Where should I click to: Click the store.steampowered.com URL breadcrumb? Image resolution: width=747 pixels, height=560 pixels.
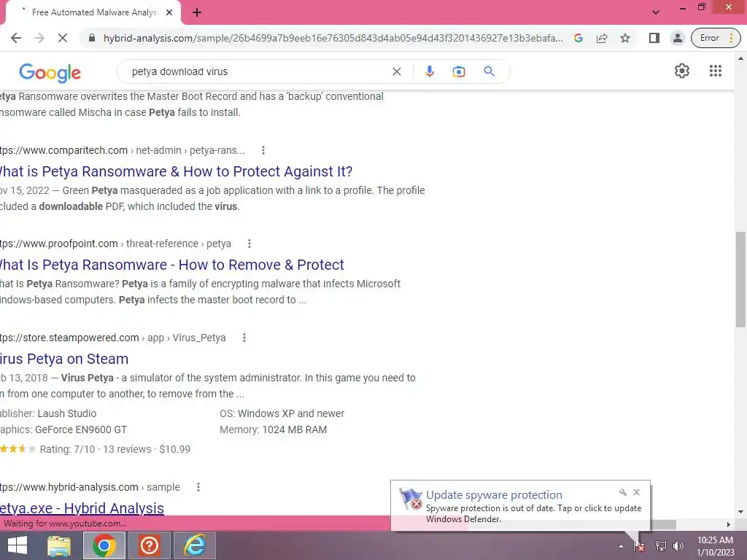click(112, 338)
